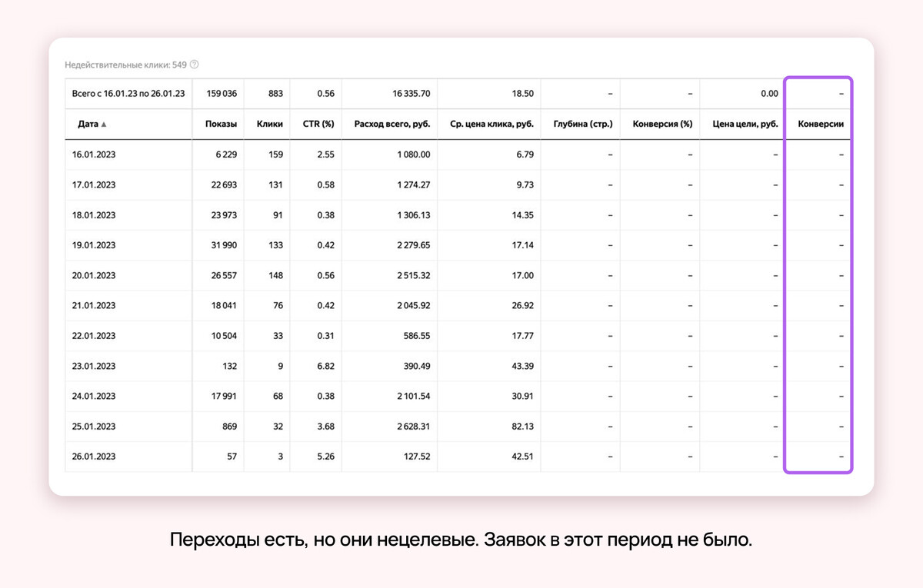Image resolution: width=923 pixels, height=588 pixels.
Task: Click the Расход всего, руб. header
Action: (392, 124)
